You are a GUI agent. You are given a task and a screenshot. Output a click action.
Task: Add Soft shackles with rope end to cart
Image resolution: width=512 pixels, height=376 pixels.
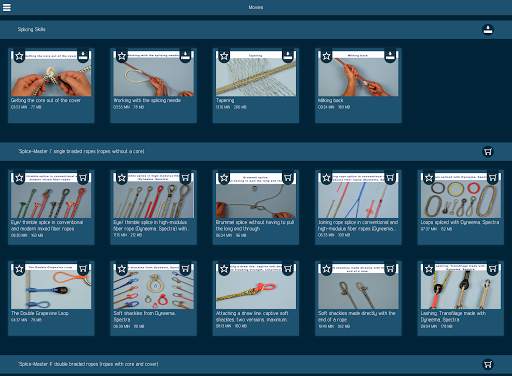tap(390, 269)
